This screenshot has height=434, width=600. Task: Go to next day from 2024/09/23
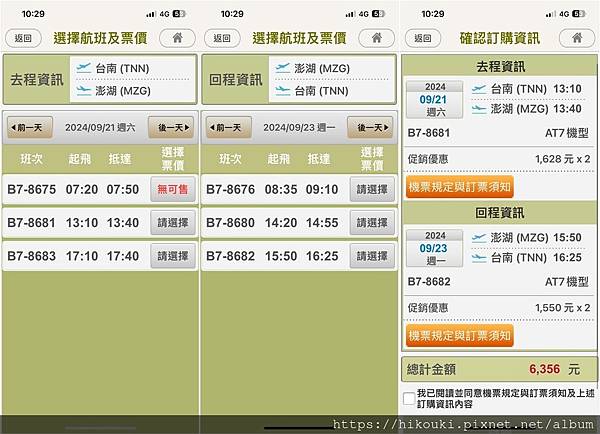pos(370,127)
